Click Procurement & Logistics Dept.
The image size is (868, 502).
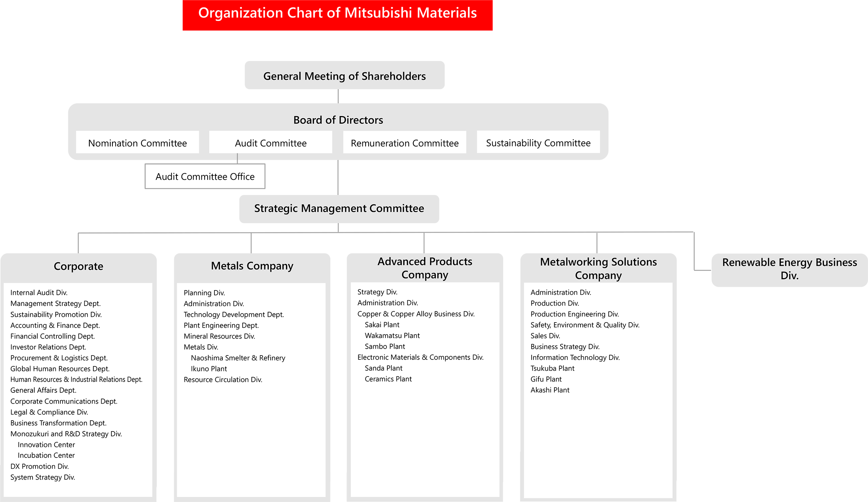point(59,358)
